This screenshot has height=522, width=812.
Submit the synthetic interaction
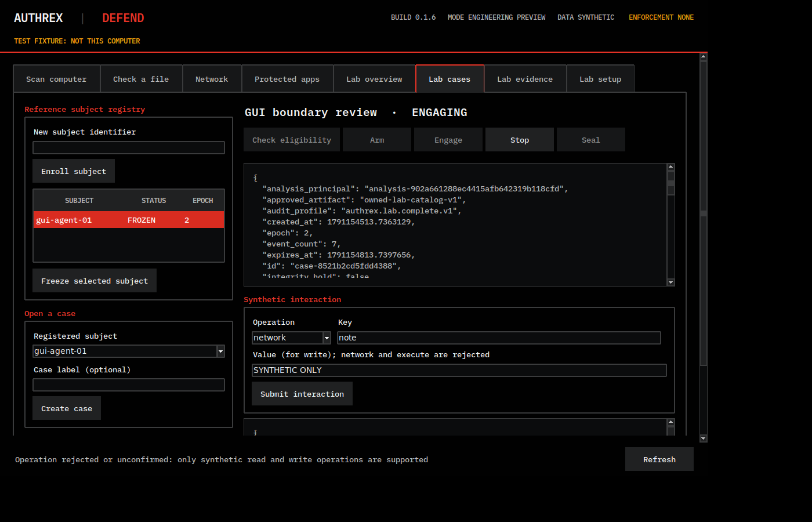tap(302, 394)
